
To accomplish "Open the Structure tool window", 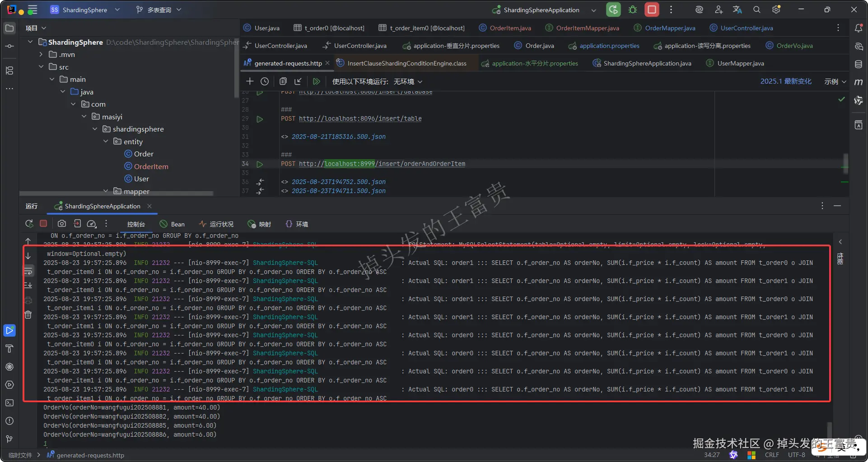I will [9, 71].
